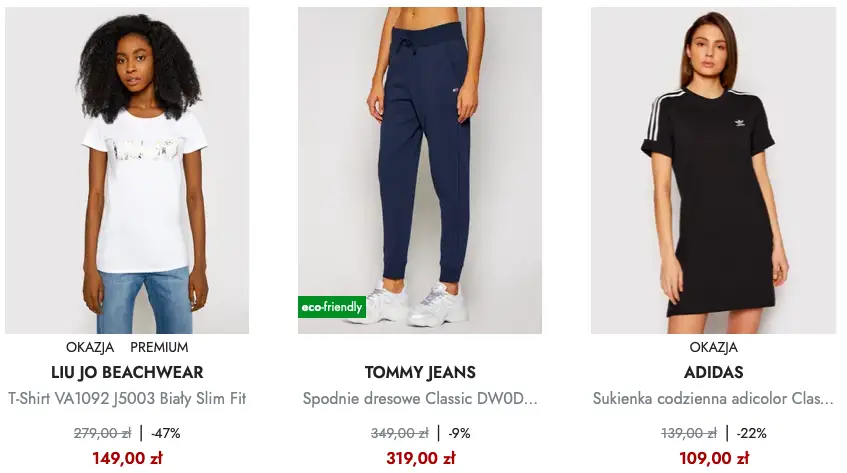Click the PREMIUM label under the Liu Jo T-shirt
847x473 pixels.
point(159,348)
